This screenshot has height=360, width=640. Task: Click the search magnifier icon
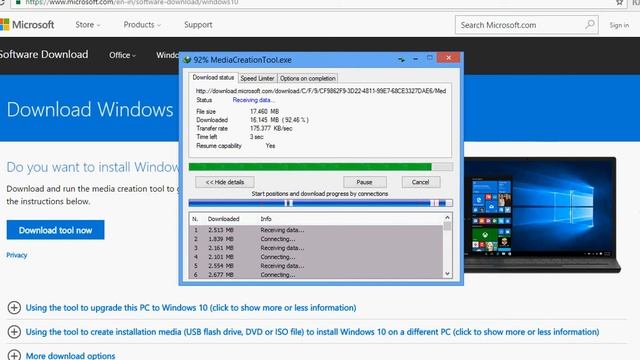tap(590, 24)
